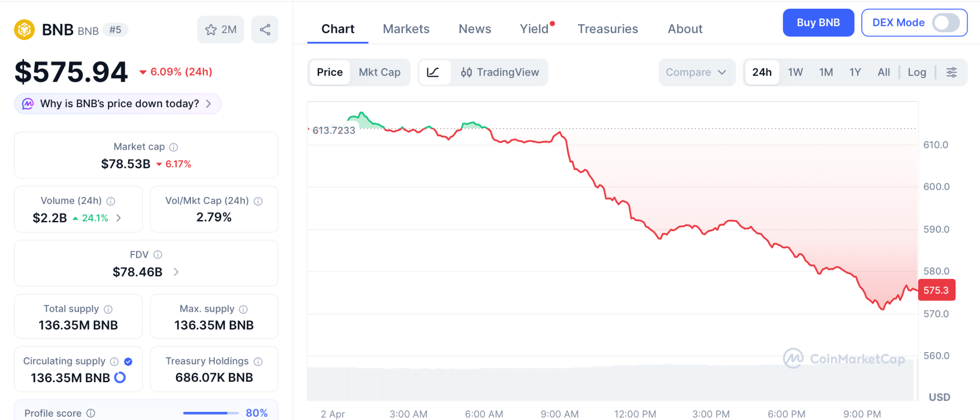Screen dimensions: 980x420
Task: Switch to the Treasuries tab
Action: (x=608, y=29)
